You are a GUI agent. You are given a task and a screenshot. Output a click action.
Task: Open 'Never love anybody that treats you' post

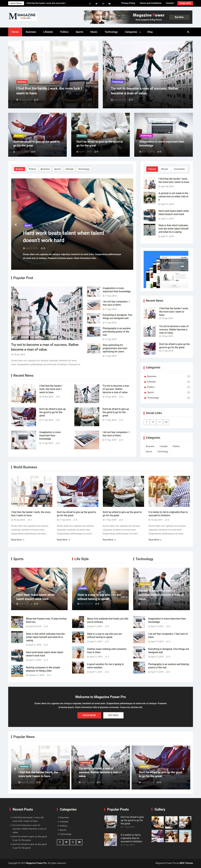click(x=108, y=620)
